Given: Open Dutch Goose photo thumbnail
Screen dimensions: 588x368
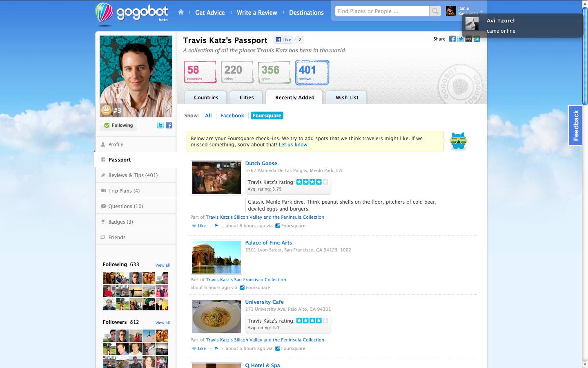Looking at the screenshot, I should 216,178.
